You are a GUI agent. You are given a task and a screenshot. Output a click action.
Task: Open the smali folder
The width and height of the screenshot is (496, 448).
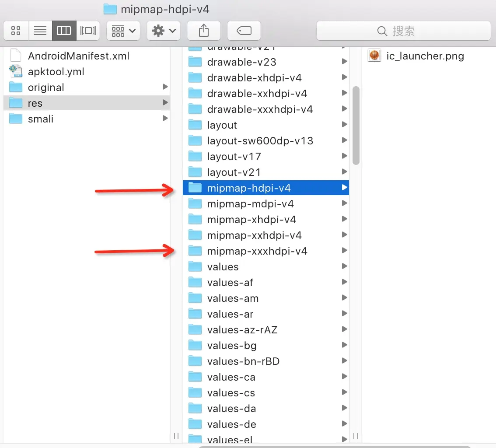point(87,119)
